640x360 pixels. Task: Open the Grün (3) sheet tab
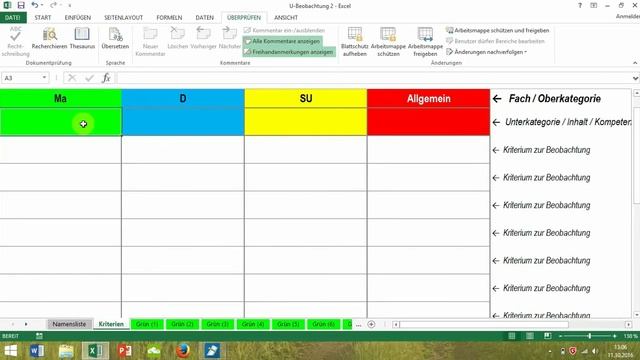(x=218, y=324)
